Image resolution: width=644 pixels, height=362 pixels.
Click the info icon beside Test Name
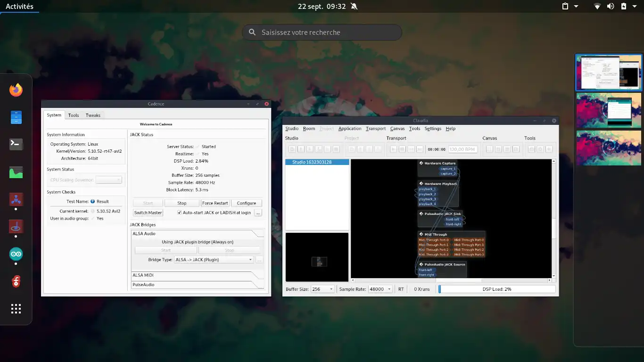93,201
